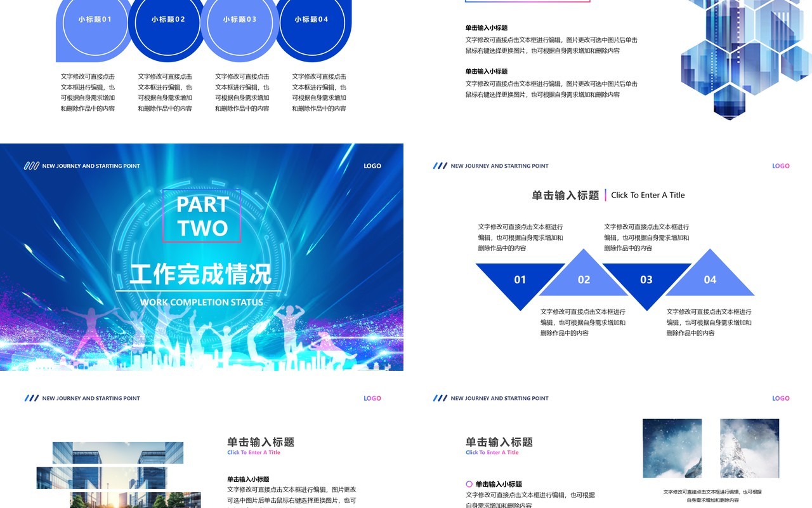
Task: Select the purple ring bullet beside 单击输入小标题
Action: click(469, 484)
